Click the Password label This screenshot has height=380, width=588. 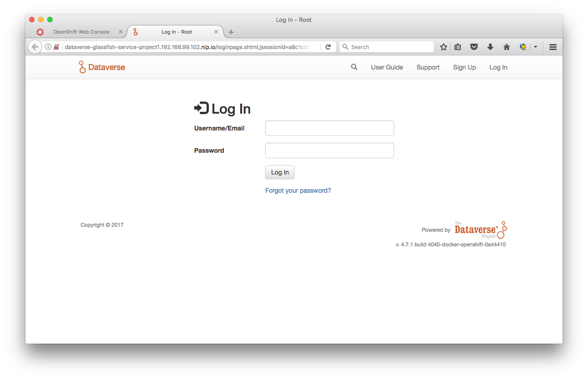pos(209,150)
